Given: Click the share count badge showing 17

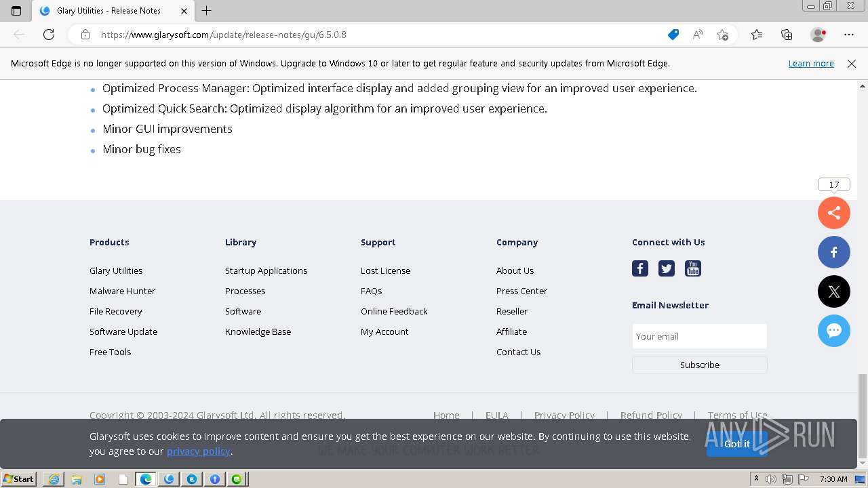Looking at the screenshot, I should (x=834, y=184).
